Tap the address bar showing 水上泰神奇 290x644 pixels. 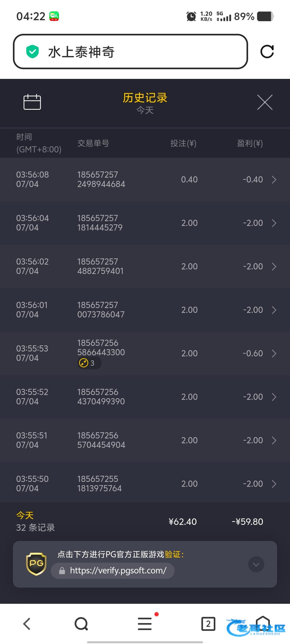[x=130, y=52]
